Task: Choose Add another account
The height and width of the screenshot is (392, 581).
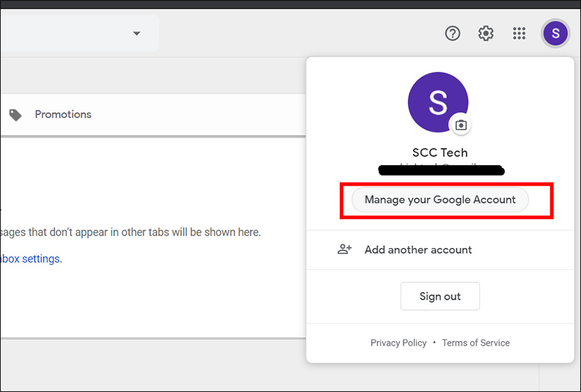Action: click(440, 249)
